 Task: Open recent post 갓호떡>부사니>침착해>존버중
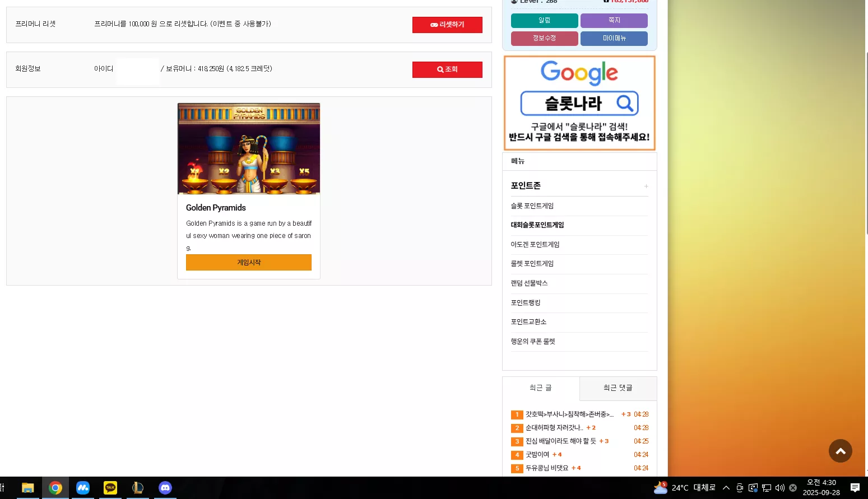click(x=569, y=414)
